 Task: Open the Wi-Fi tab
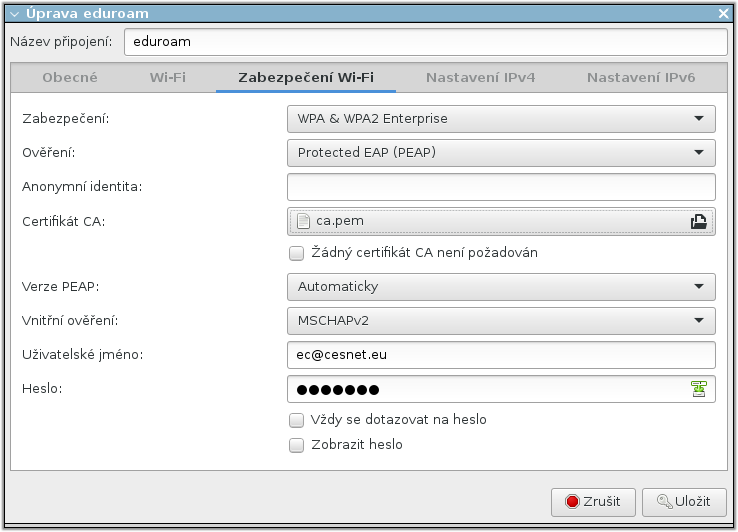[x=168, y=78]
